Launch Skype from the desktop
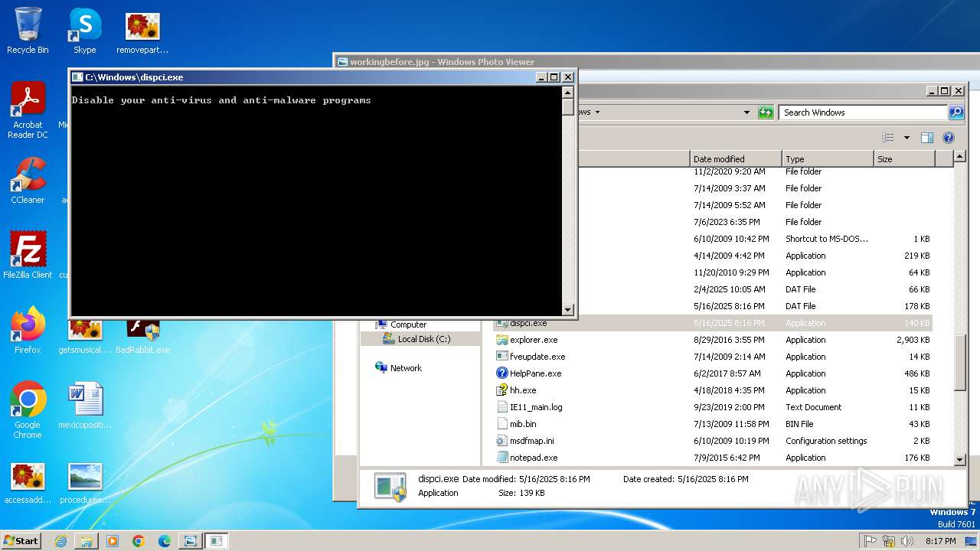 tap(84, 31)
